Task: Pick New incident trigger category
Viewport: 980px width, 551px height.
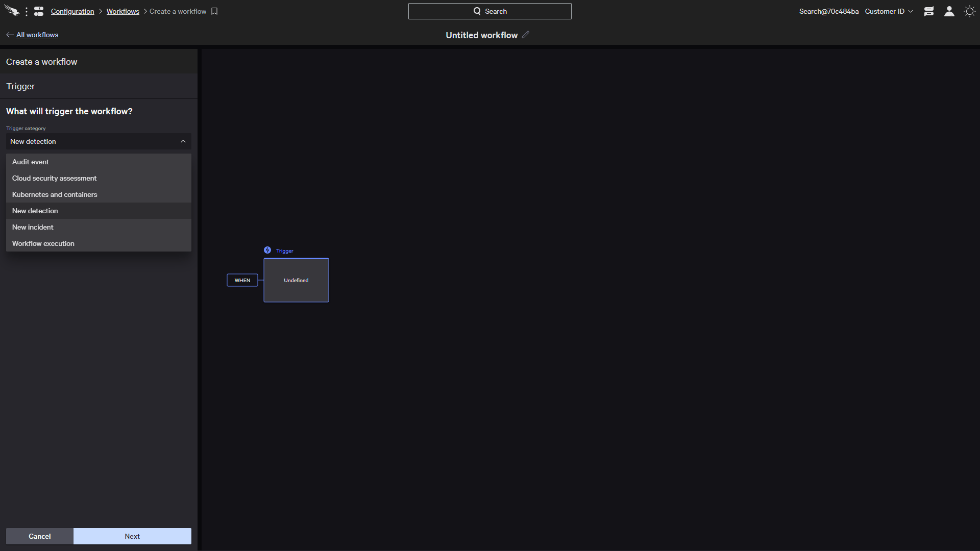Action: [33, 227]
